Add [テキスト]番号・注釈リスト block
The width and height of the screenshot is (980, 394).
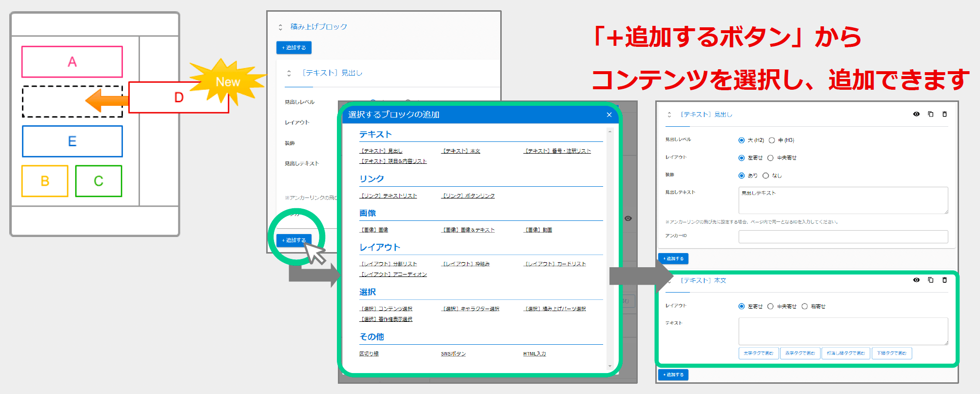pyautogui.click(x=557, y=151)
